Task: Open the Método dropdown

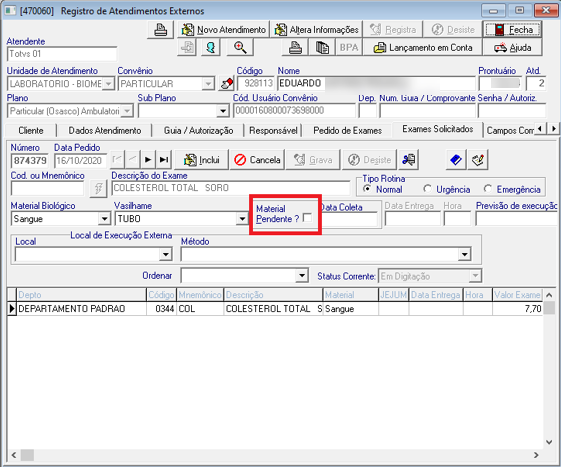Action: (464, 254)
